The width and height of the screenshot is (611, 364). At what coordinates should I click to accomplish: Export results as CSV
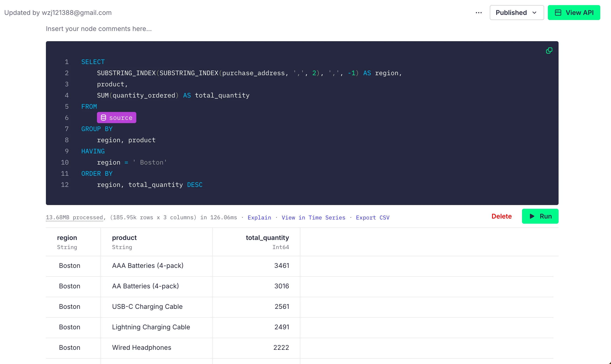[372, 218]
